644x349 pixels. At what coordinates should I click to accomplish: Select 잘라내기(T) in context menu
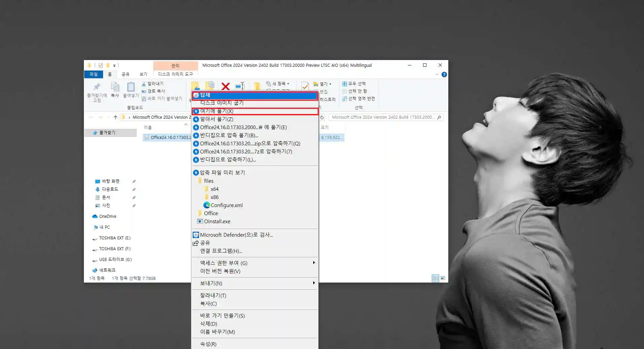pyautogui.click(x=255, y=295)
